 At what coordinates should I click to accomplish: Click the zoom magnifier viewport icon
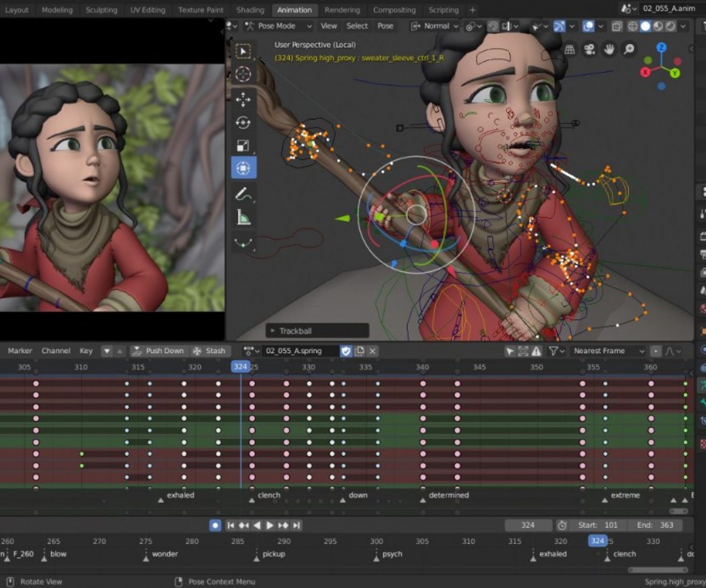[x=629, y=49]
